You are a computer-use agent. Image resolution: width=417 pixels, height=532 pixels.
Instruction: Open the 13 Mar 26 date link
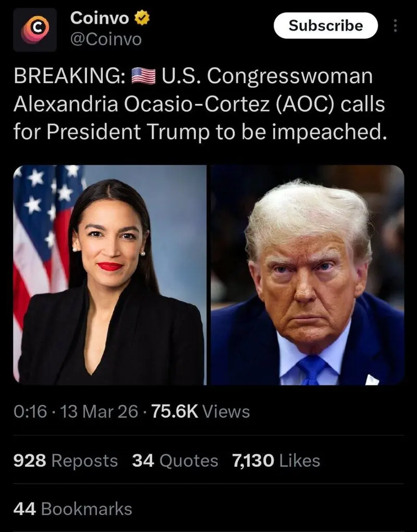[x=99, y=412]
